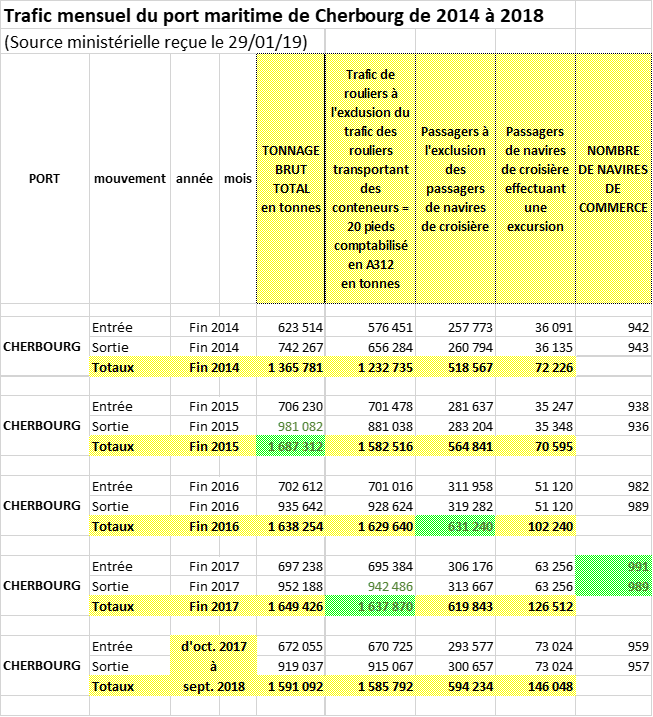Viewport: 653px width, 717px height.
Task: Click the 'Passagers à l'exclusion' column header
Action: (x=455, y=179)
